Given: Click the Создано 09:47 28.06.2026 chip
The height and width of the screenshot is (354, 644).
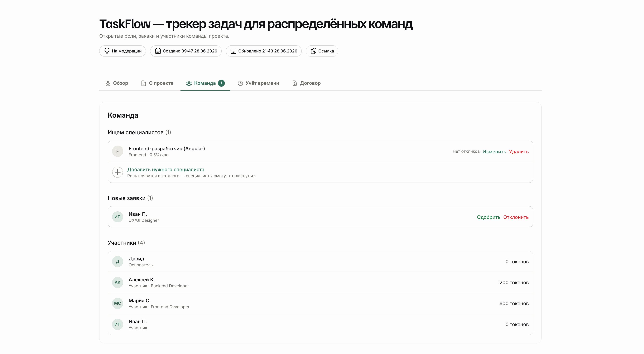Looking at the screenshot, I should 186,51.
